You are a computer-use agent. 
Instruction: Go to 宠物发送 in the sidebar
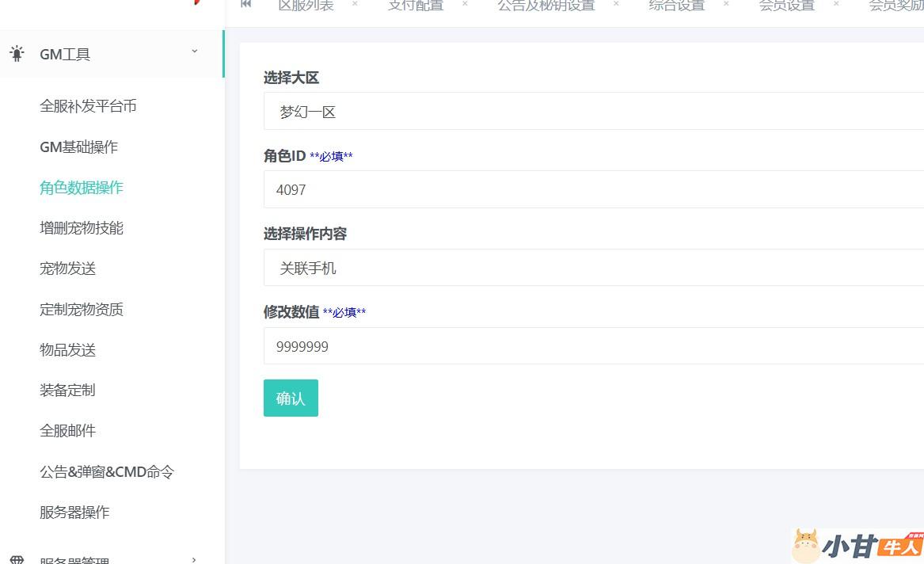click(x=68, y=269)
